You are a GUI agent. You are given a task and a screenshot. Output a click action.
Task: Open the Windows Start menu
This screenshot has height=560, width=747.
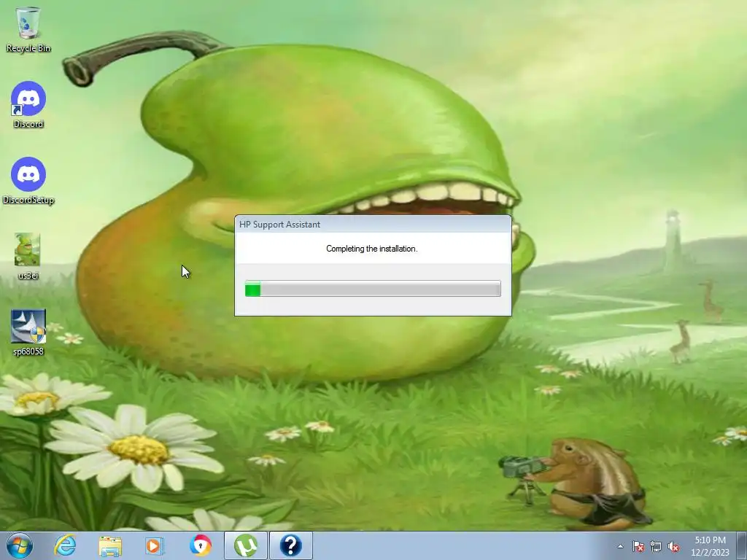[20, 545]
